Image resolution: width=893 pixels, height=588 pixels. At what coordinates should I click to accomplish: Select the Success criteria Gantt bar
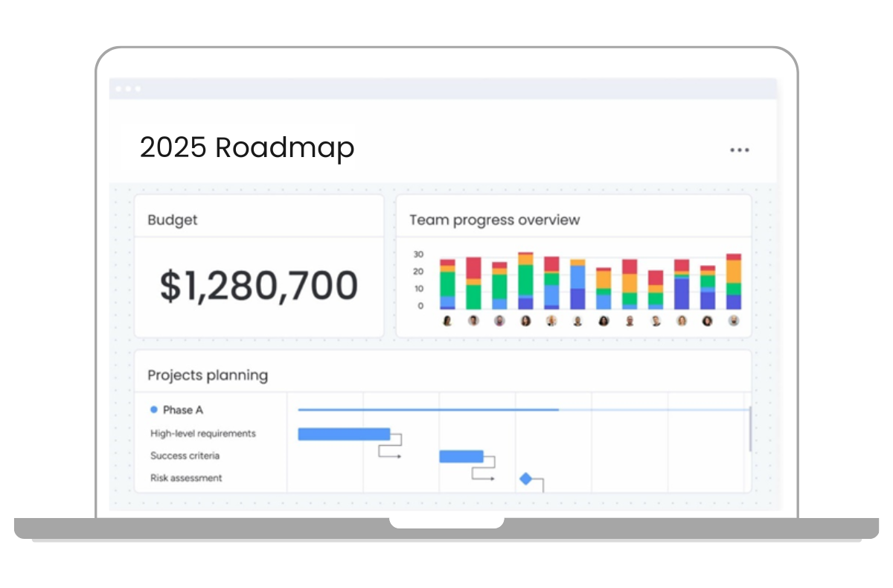pos(461,456)
